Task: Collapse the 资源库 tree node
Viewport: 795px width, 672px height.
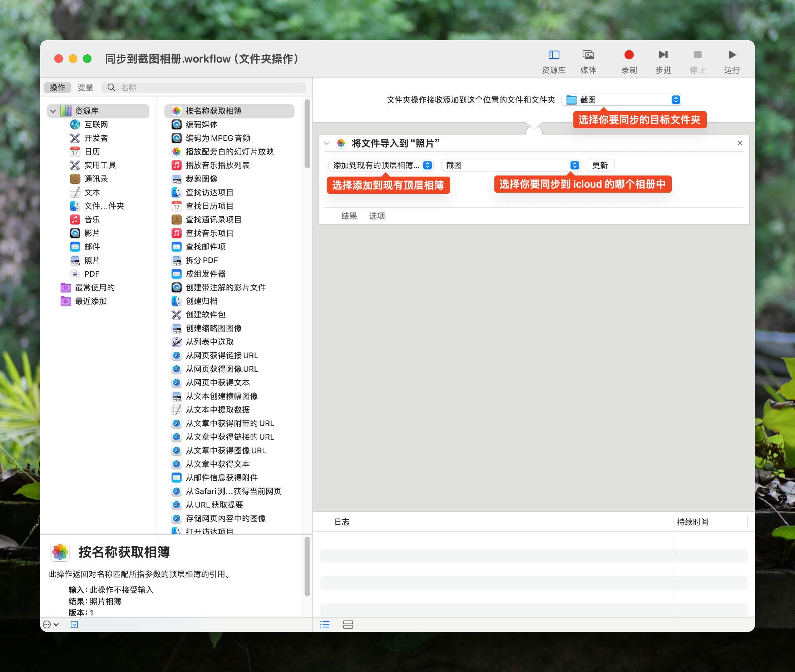Action: pyautogui.click(x=53, y=111)
